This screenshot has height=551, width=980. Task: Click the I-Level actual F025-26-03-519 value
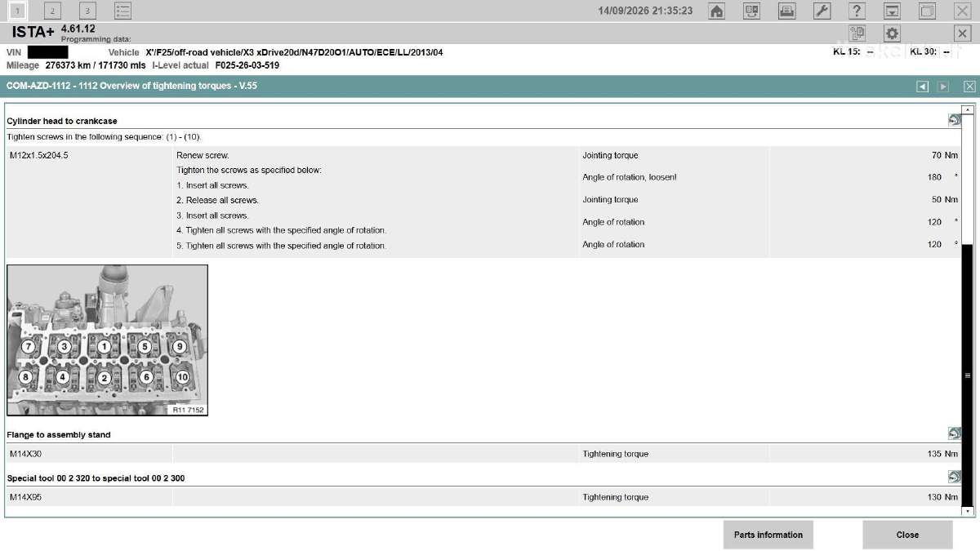(247, 65)
